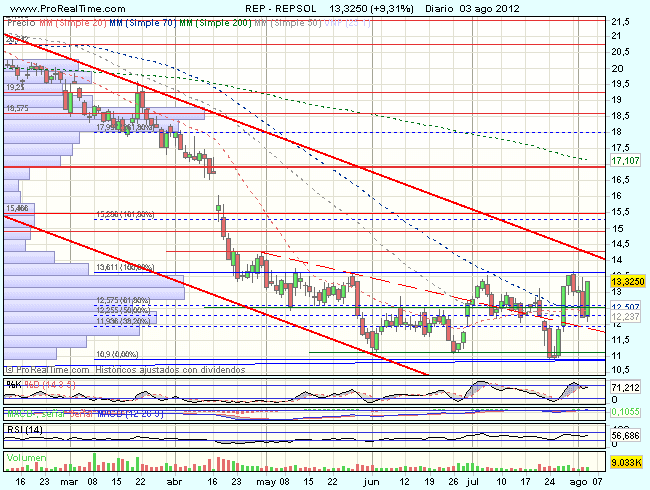This screenshot has width=650, height=490.
Task: Click 21,5 on the price axis
Action: (620, 22)
